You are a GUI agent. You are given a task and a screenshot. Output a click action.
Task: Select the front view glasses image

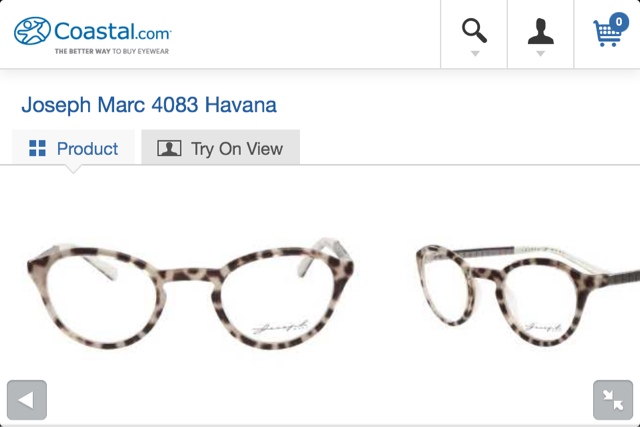tap(191, 294)
